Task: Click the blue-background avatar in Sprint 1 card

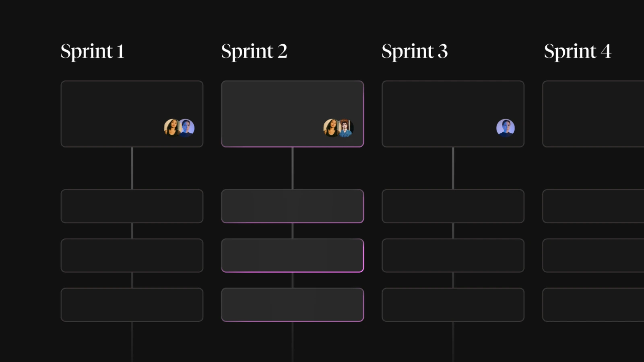Action: 186,128
